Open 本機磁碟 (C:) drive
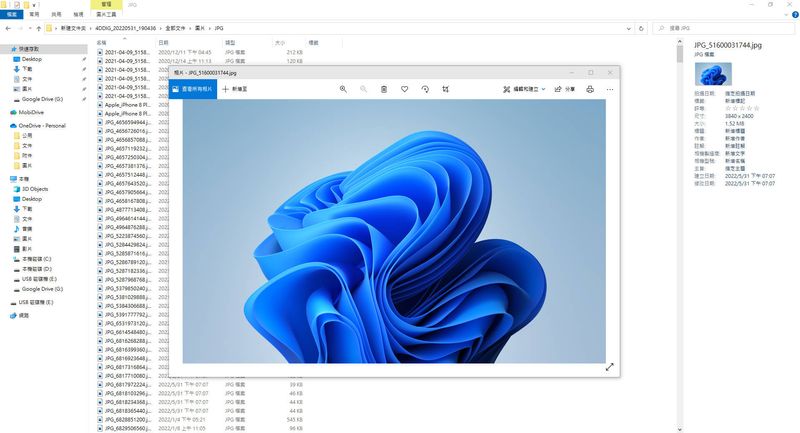The width and height of the screenshot is (800, 433). tap(36, 259)
